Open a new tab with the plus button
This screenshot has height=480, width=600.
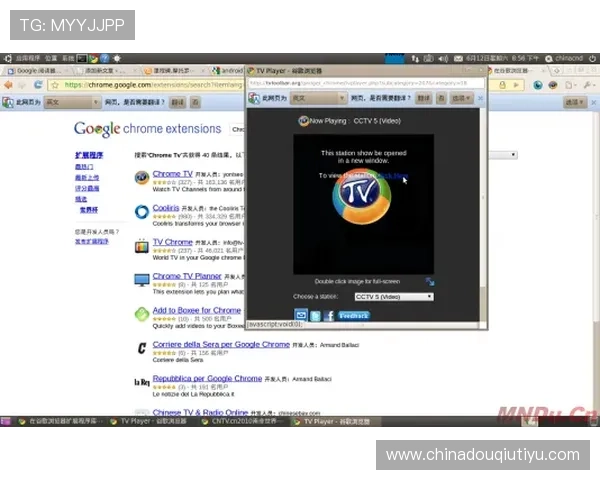click(x=556, y=71)
